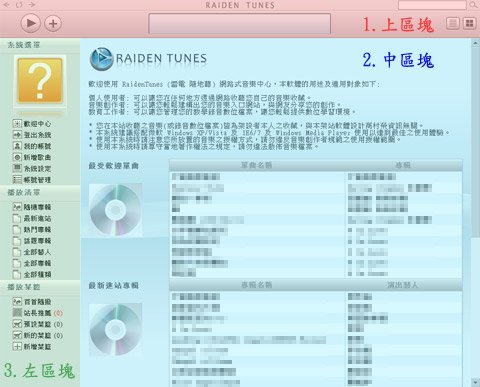Screen dimensions: 480x387
Task: Click 登出系統 to log out
Action: 32,135
